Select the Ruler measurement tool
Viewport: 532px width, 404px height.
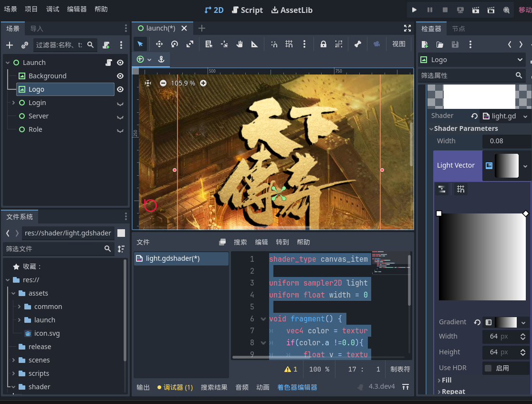pos(255,44)
